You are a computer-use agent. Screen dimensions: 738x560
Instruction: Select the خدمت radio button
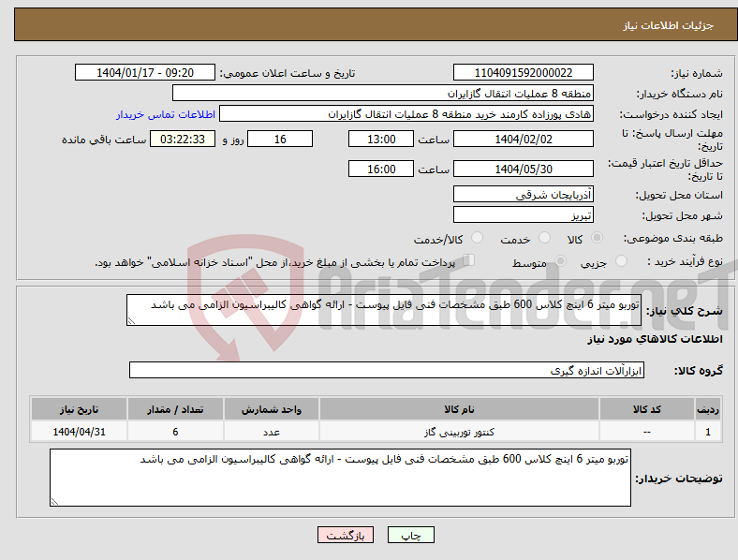tap(544, 238)
